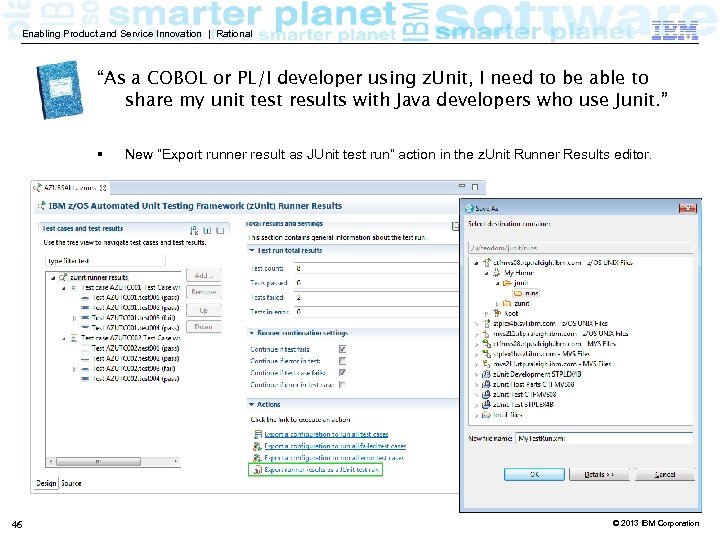Click the Test count field
Screen dimensions: 720x540
click(x=376, y=268)
